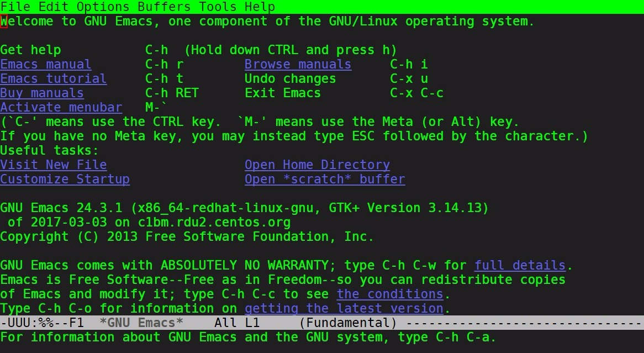Click the "C-x u" key binding
The height and width of the screenshot is (353, 644).
coord(409,79)
